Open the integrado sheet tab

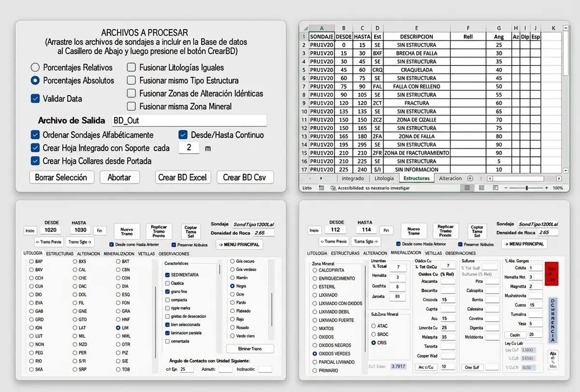[x=353, y=178]
